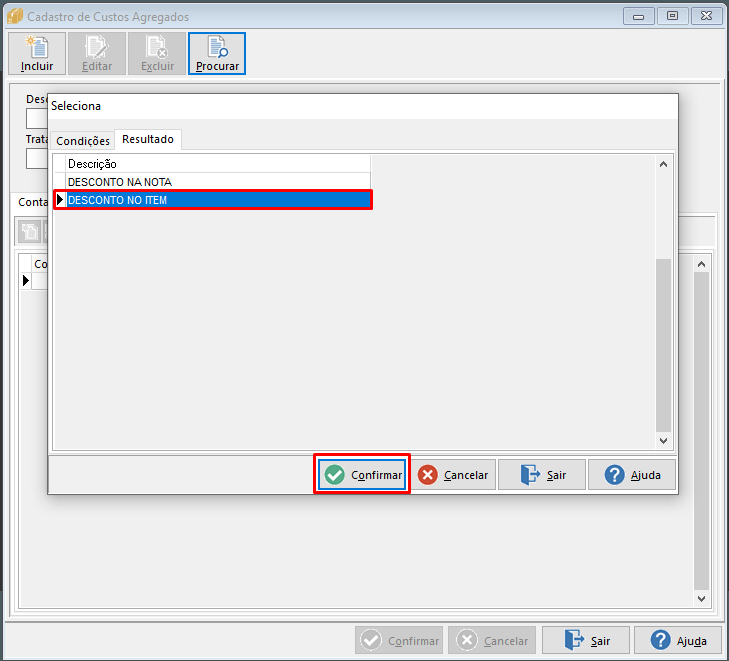Click the main window help question icon
The height and width of the screenshot is (661, 729).
(661, 640)
